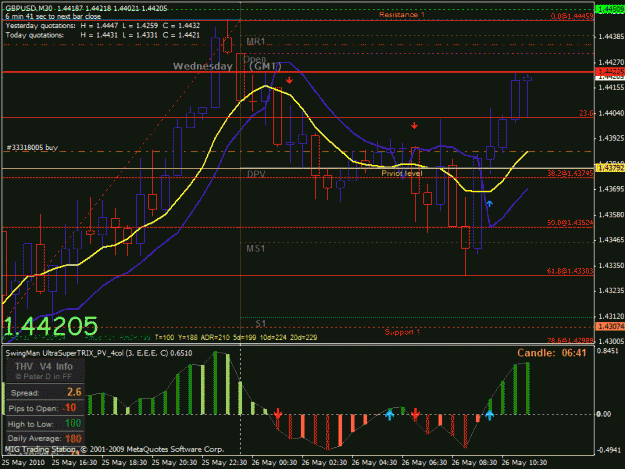Image resolution: width=625 pixels, height=469 pixels.
Task: Click the red sell arrow above the candle near 26 May 00:30
Action: click(x=289, y=80)
